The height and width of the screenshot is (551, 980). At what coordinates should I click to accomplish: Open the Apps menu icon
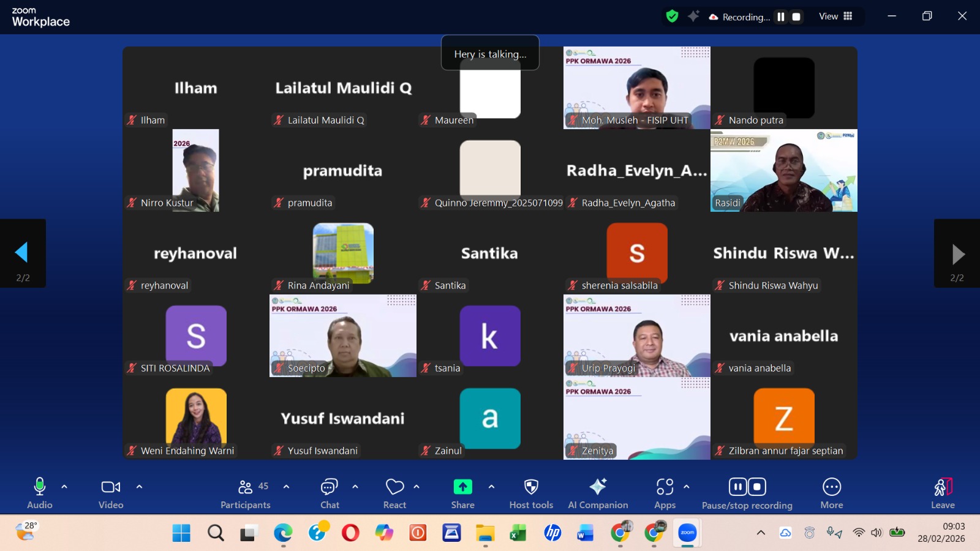665,492
